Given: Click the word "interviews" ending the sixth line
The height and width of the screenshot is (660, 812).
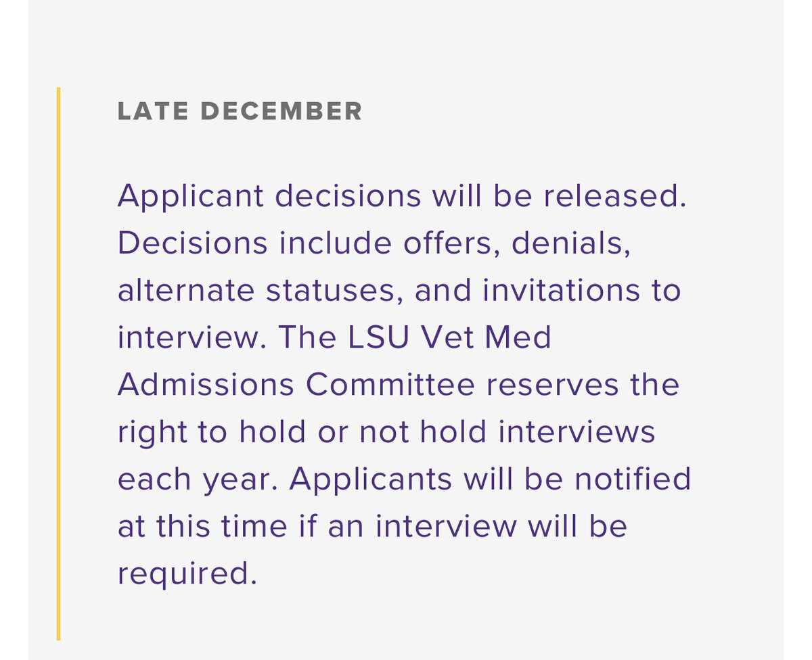Looking at the screenshot, I should point(577,432).
